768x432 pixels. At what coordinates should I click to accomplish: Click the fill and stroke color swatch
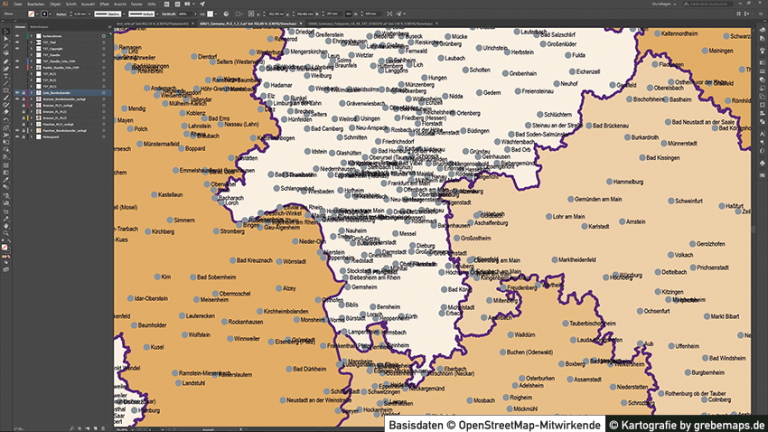[5, 245]
